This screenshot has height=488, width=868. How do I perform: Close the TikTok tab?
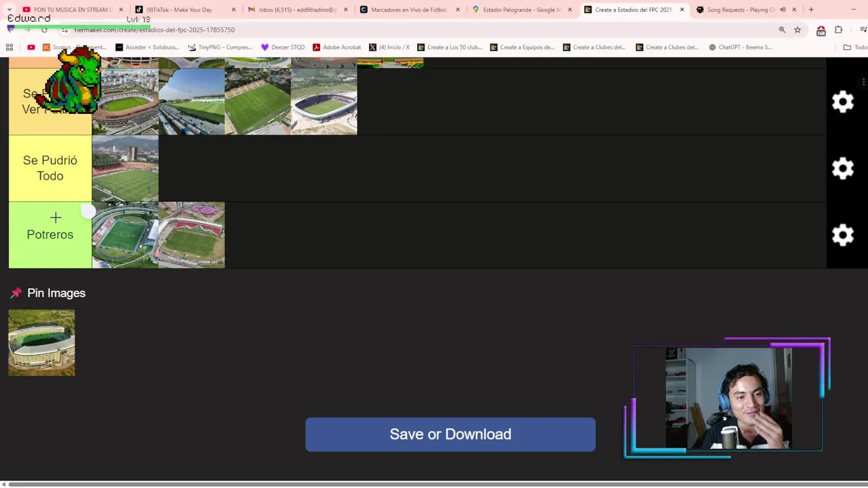(233, 9)
